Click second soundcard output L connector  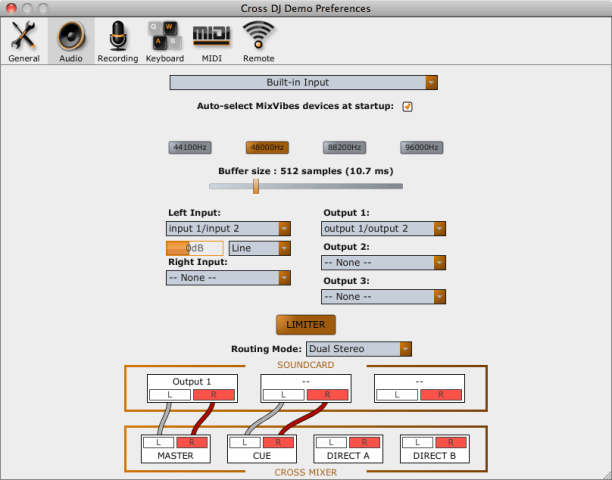283,395
